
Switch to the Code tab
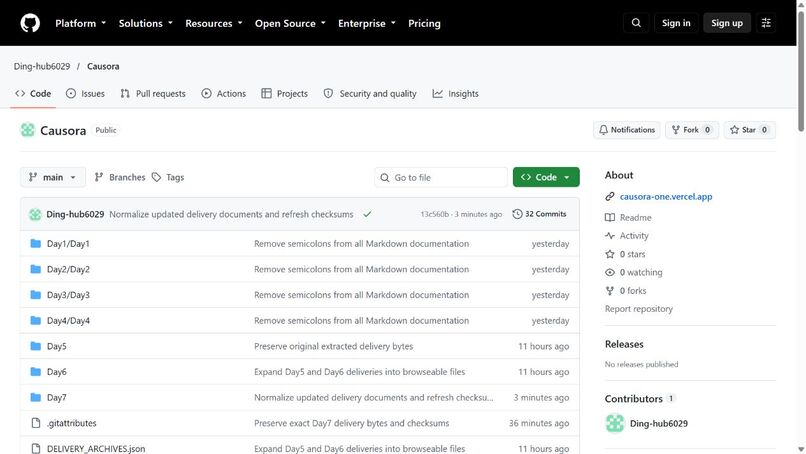[33, 94]
